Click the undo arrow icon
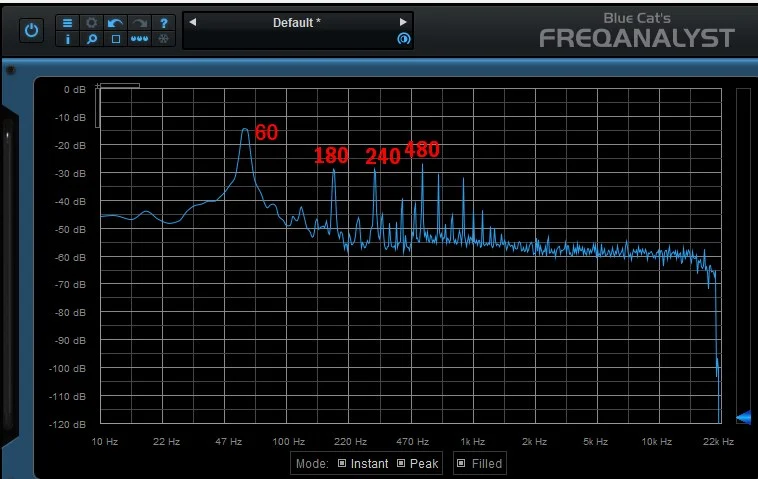Screen dimensions: 758x479 click(115, 23)
